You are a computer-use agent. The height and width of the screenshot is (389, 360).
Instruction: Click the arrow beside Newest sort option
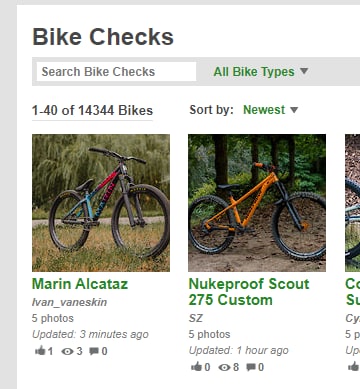pos(294,110)
